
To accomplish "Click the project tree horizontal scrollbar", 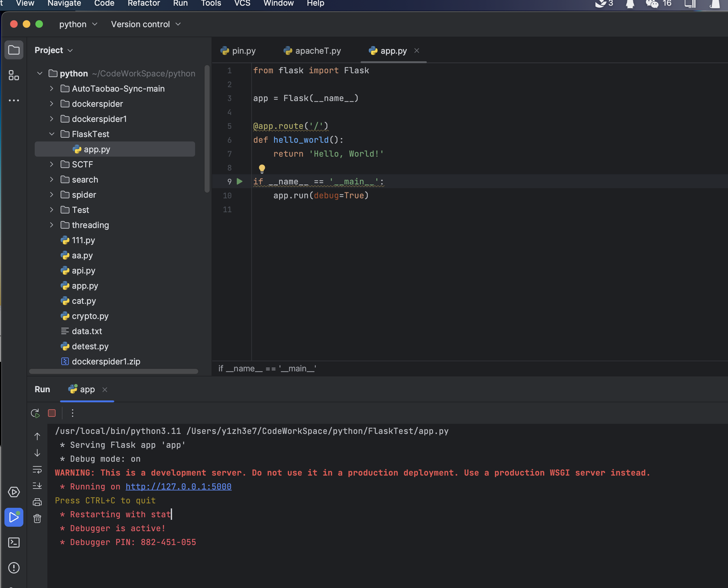I will (x=113, y=372).
